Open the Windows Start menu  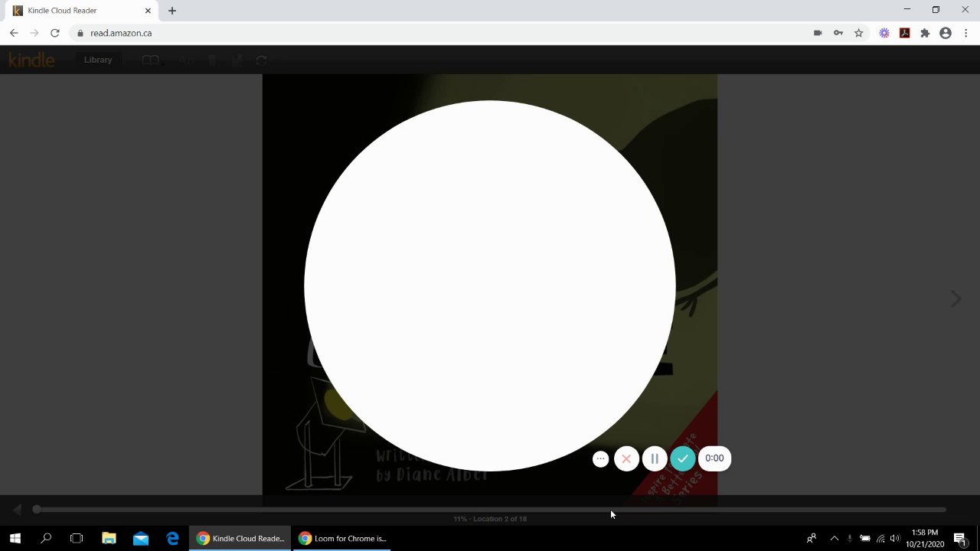click(15, 538)
